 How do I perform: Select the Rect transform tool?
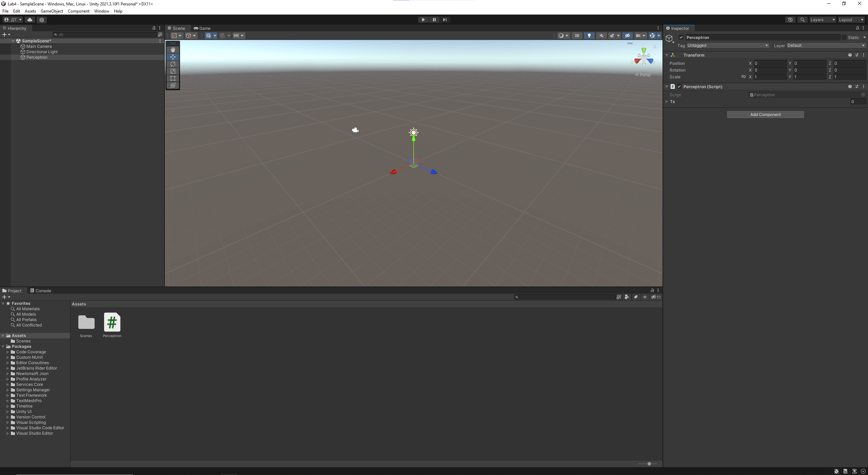(x=173, y=78)
